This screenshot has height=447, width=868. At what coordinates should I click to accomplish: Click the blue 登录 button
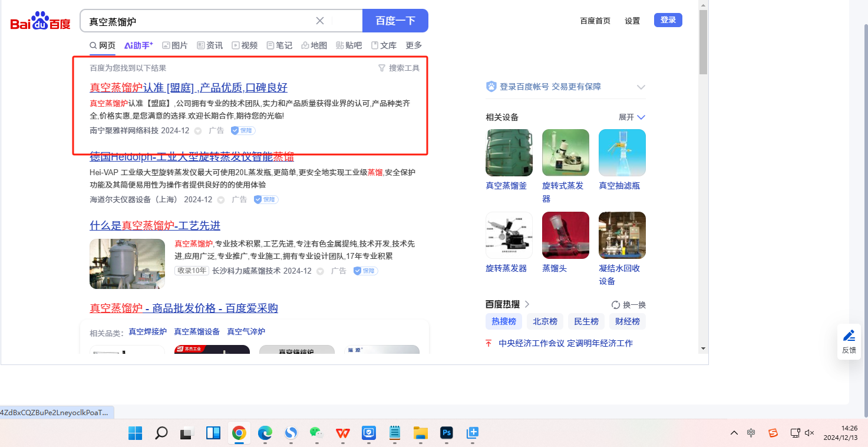click(668, 20)
